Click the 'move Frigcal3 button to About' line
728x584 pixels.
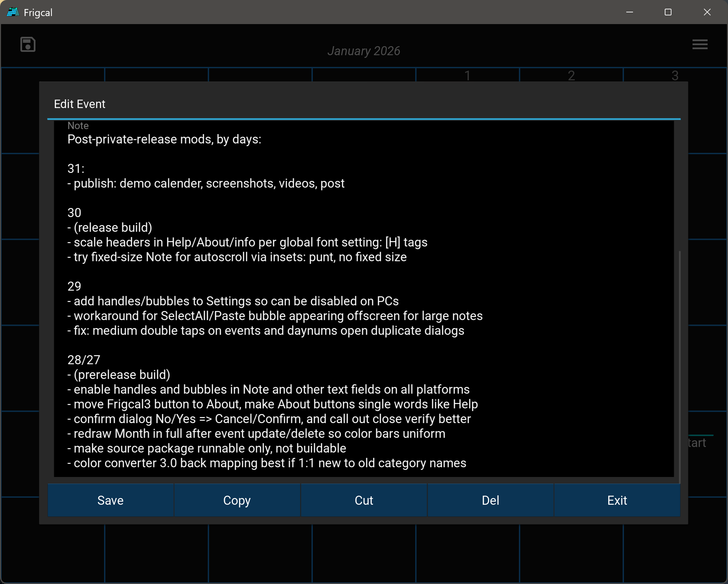(x=272, y=404)
